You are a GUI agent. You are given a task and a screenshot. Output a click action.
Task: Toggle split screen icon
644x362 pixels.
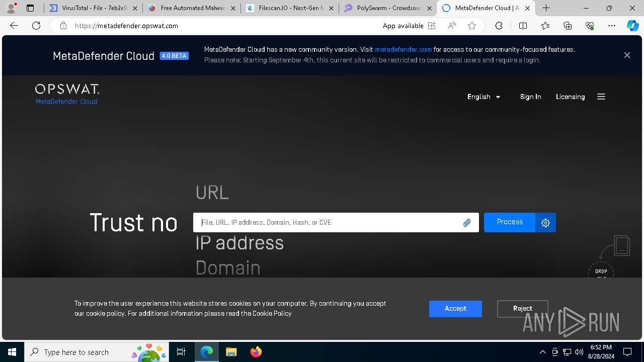click(x=523, y=26)
